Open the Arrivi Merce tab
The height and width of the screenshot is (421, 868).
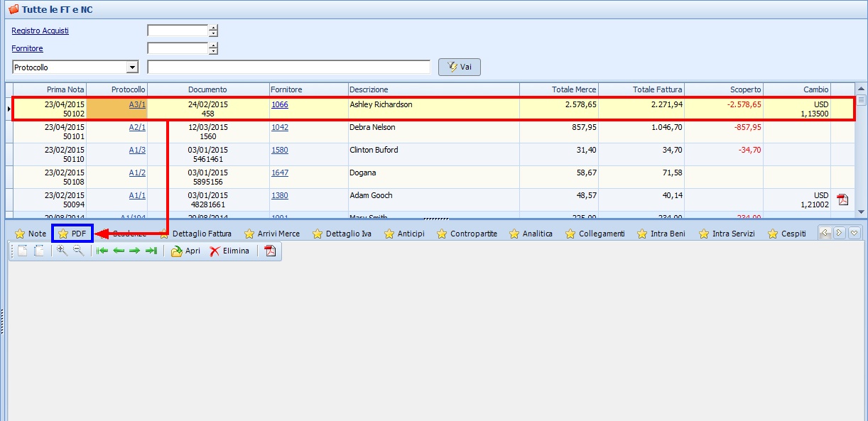click(272, 234)
